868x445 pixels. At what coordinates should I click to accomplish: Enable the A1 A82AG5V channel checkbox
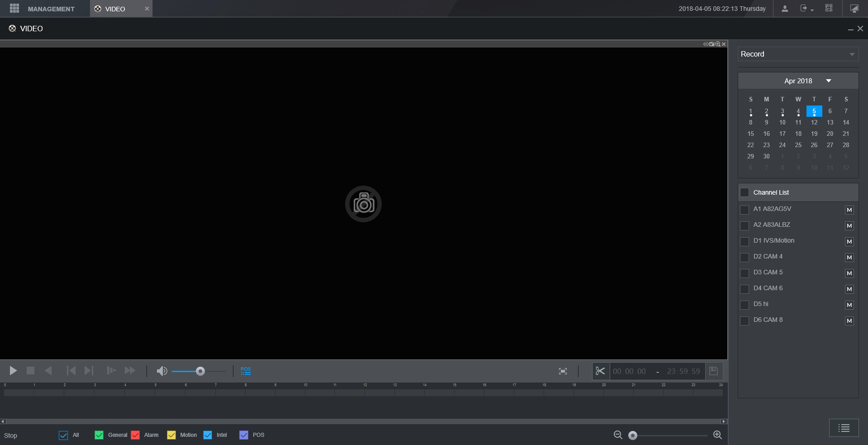tap(745, 210)
